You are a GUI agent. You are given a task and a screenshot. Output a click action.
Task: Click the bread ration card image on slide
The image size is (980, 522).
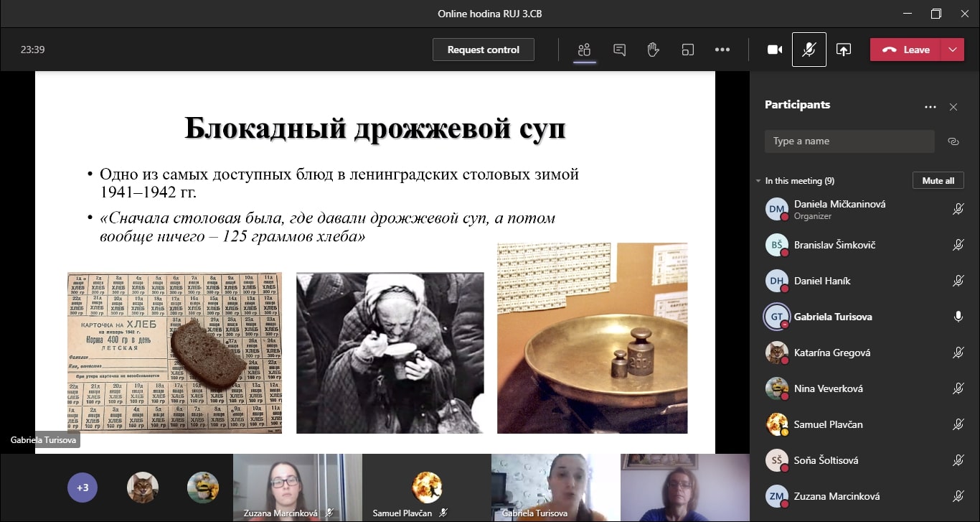pyautogui.click(x=174, y=353)
